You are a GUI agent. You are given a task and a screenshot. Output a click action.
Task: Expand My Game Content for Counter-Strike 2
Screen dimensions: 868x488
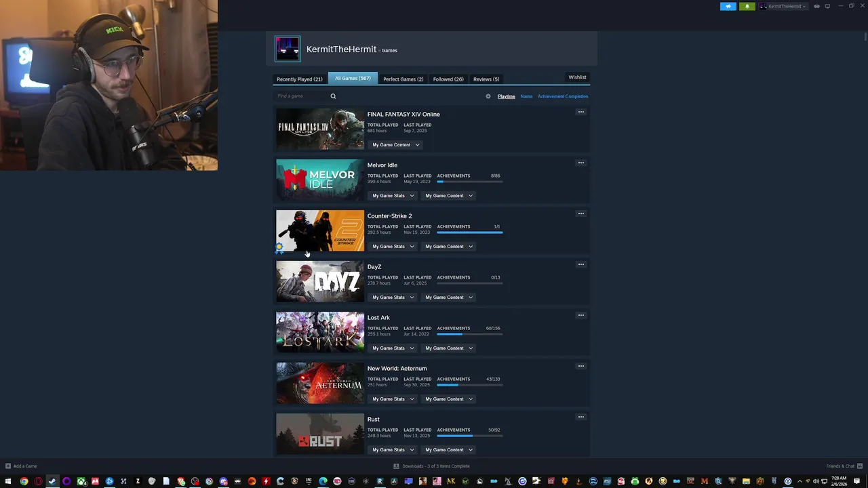(449, 247)
